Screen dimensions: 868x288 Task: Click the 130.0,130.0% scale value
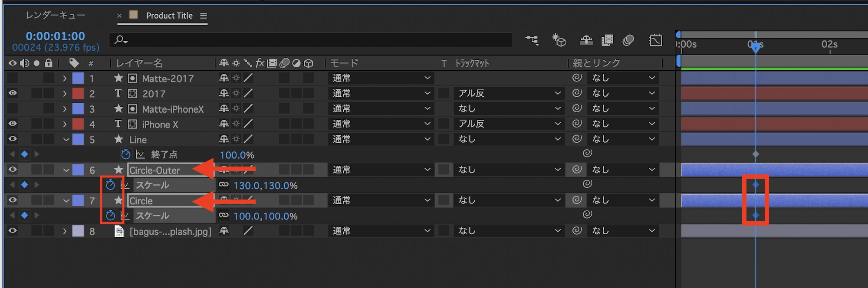point(266,186)
